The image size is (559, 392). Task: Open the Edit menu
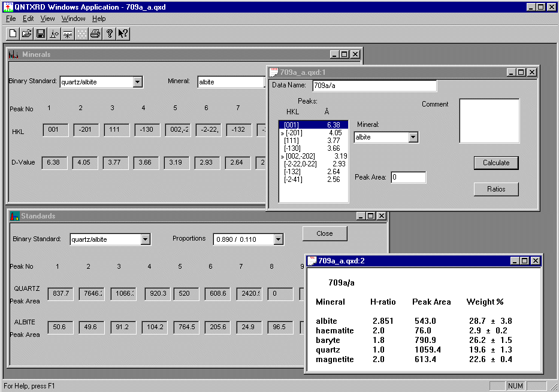pyautogui.click(x=28, y=19)
